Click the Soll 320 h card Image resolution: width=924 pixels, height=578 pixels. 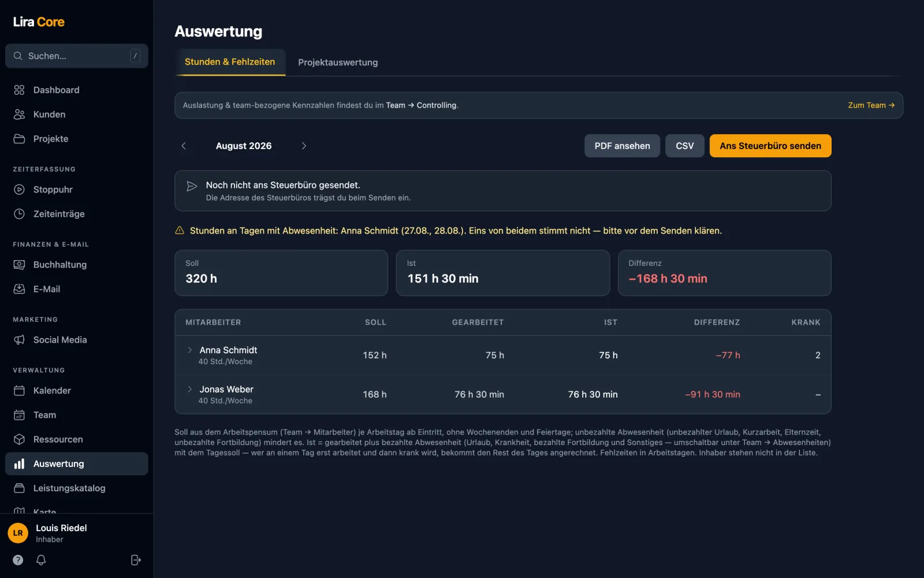click(x=281, y=273)
